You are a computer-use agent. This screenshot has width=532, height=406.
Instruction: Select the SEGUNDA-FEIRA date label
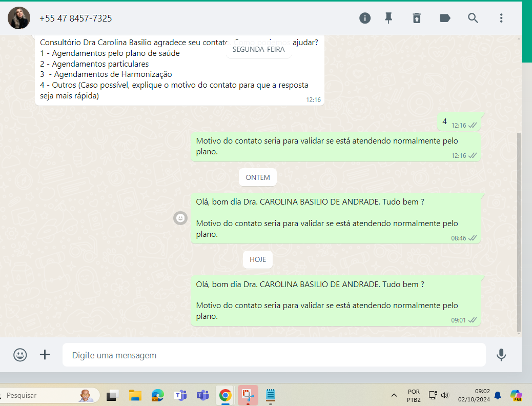pos(258,50)
